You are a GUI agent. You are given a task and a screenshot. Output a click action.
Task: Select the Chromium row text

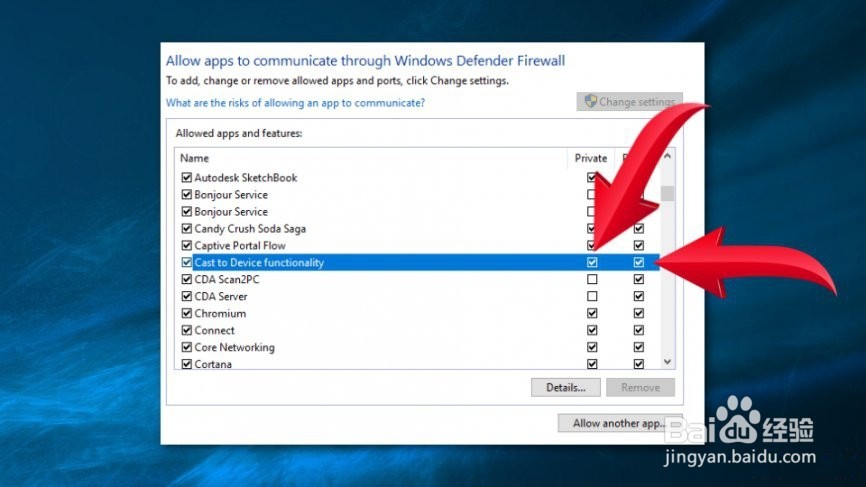(x=220, y=314)
